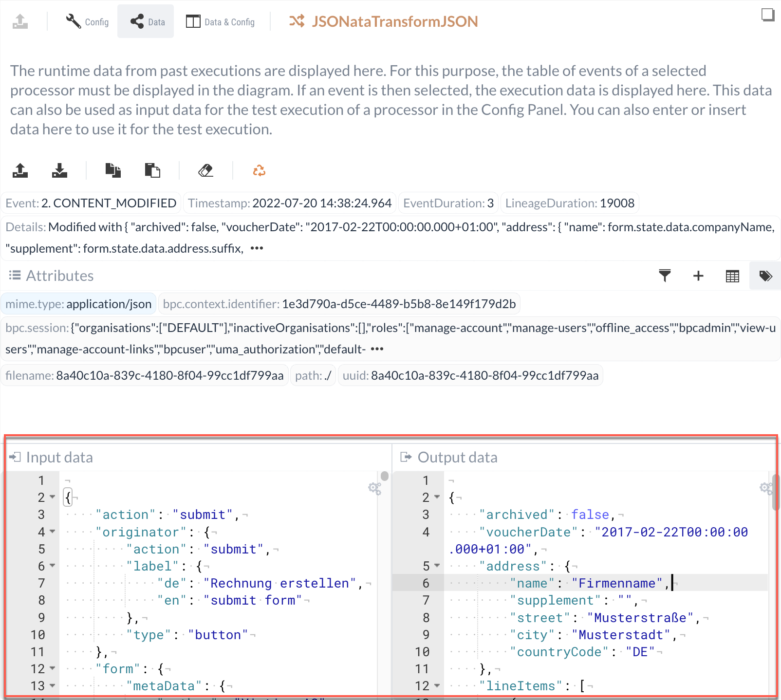The width and height of the screenshot is (781, 700).
Task: Switch to the Data tab
Action: tap(146, 21)
